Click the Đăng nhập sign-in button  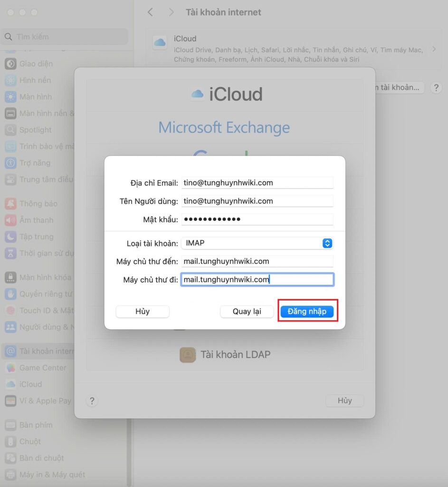(x=307, y=311)
